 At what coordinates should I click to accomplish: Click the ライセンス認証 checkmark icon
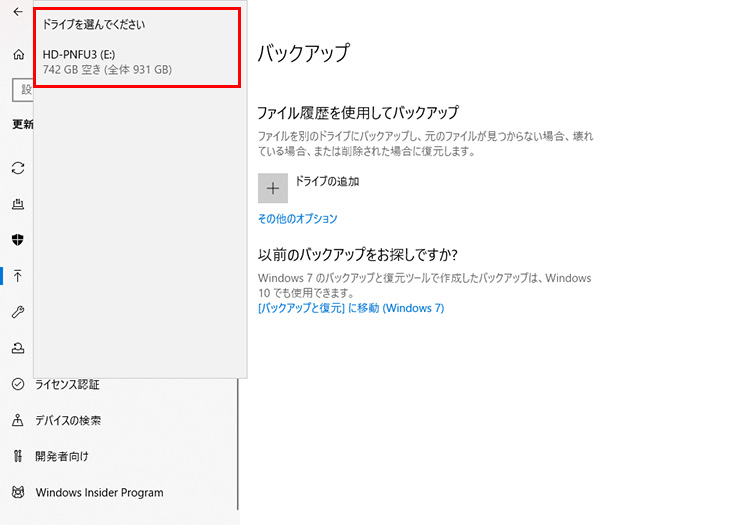pyautogui.click(x=17, y=384)
